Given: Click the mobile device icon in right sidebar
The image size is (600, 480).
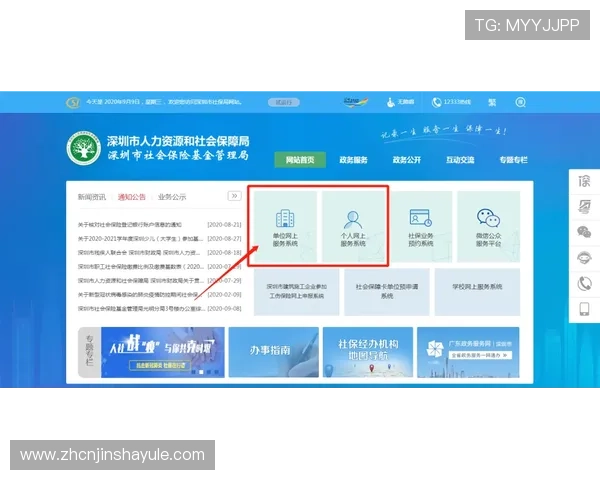Looking at the screenshot, I should click(x=584, y=309).
